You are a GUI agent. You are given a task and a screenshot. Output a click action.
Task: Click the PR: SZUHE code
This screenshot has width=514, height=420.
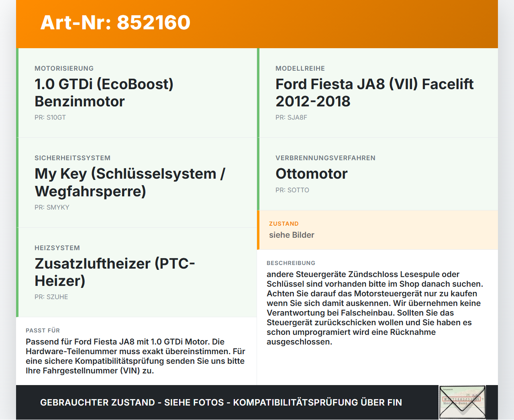[x=51, y=297]
